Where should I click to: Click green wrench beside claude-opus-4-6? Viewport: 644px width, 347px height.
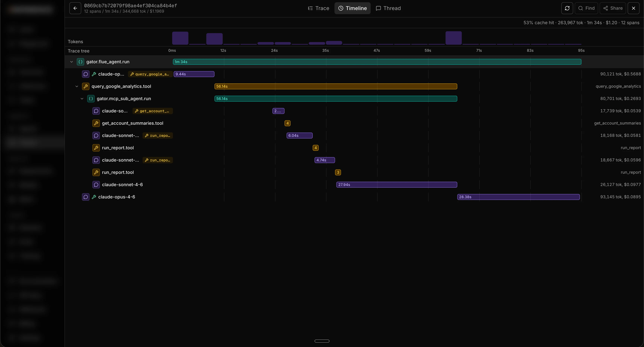click(x=94, y=197)
